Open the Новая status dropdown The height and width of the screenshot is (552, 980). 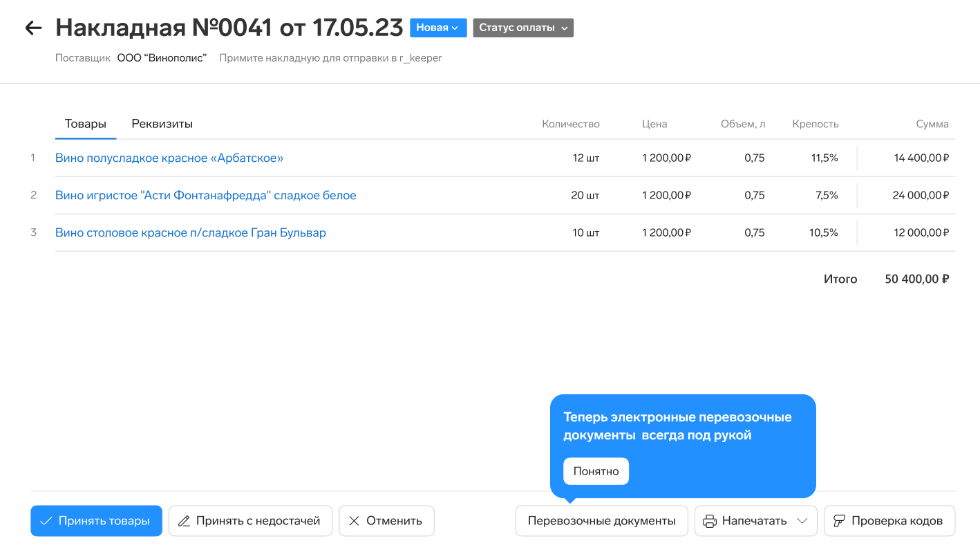(438, 28)
